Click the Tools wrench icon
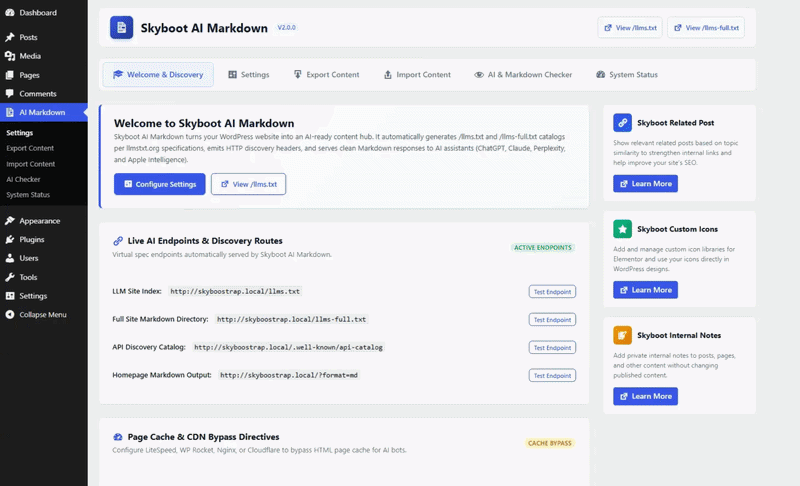Image resolution: width=800 pixels, height=486 pixels. click(x=10, y=277)
